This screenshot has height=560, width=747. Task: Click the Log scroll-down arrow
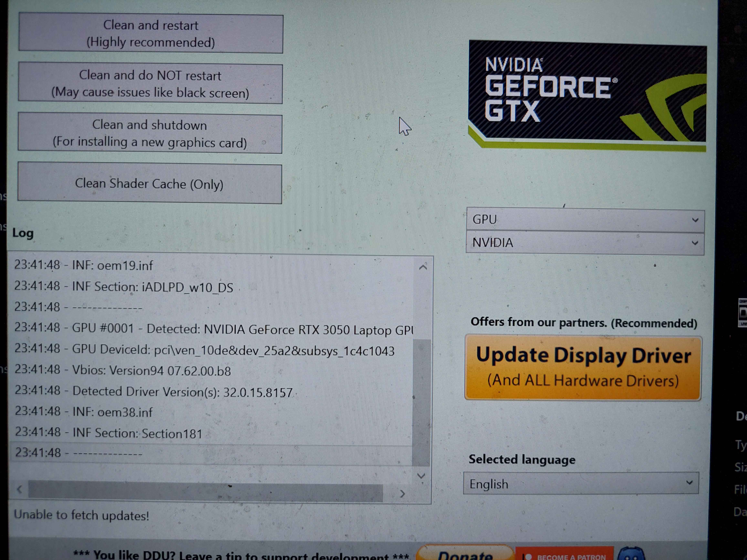[x=421, y=476]
